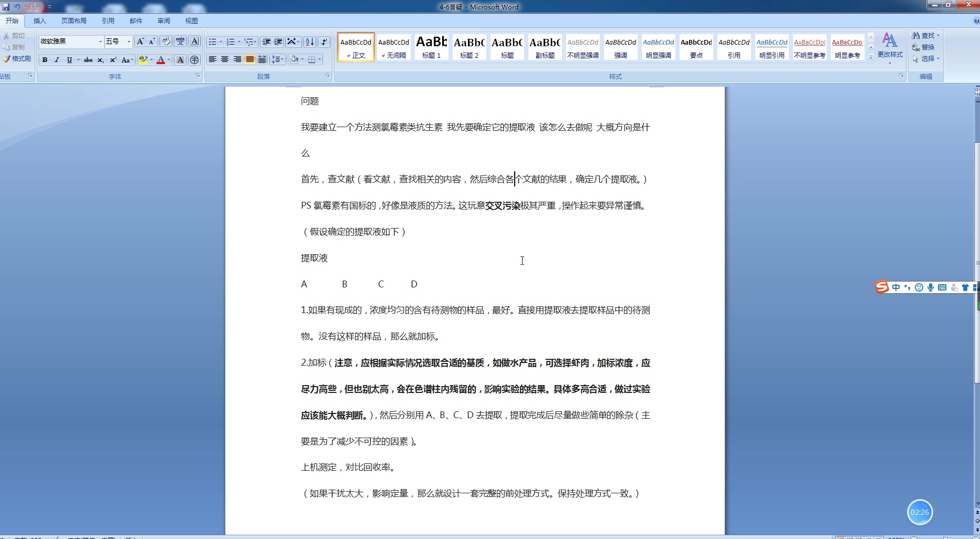Open the 更改样式 change styles menu
980x539 pixels.
[890, 48]
